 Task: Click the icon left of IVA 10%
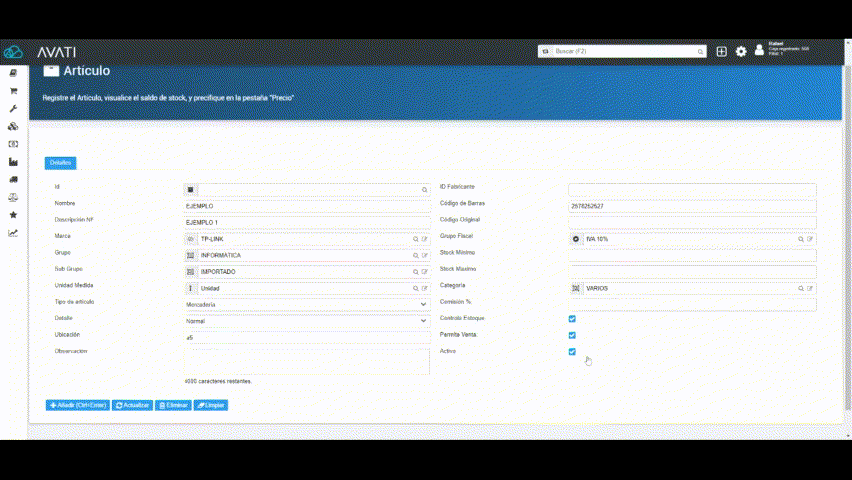tap(575, 239)
